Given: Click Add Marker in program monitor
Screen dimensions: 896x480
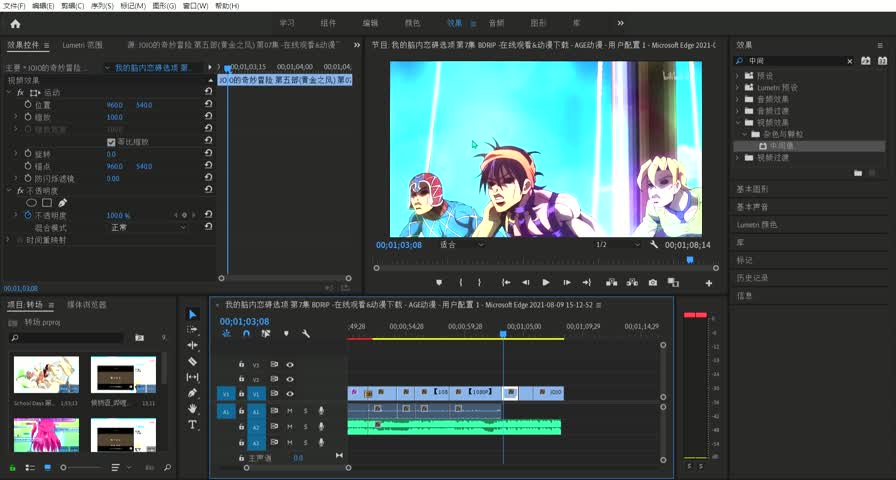Looking at the screenshot, I should 439,282.
